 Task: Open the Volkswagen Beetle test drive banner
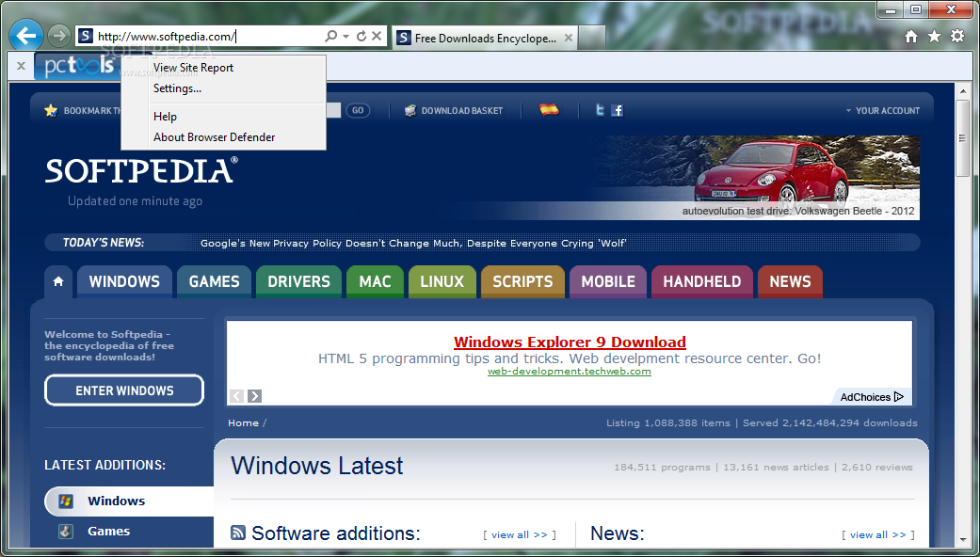pos(755,177)
